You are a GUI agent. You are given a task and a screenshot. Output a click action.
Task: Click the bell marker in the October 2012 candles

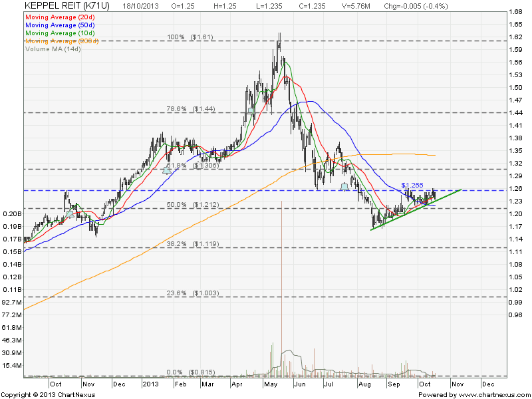pyautogui.click(x=70, y=214)
